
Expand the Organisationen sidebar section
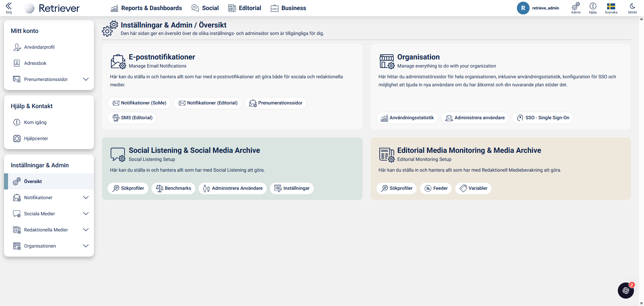pyautogui.click(x=86, y=246)
